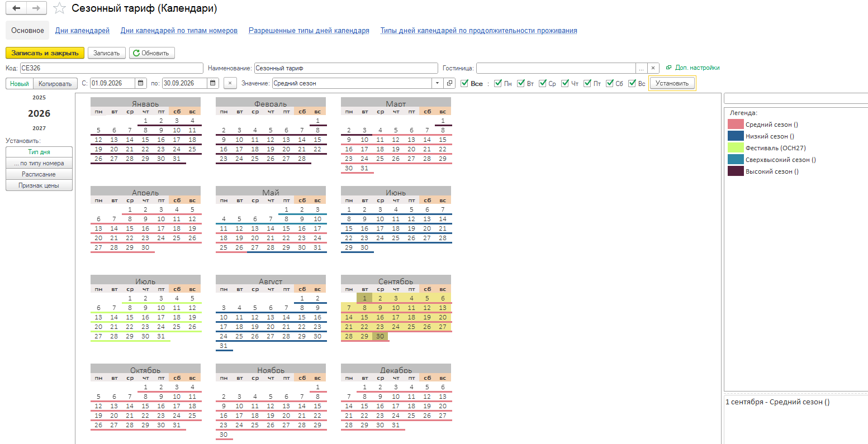
Task: Click the forward navigation arrow
Action: click(x=36, y=8)
